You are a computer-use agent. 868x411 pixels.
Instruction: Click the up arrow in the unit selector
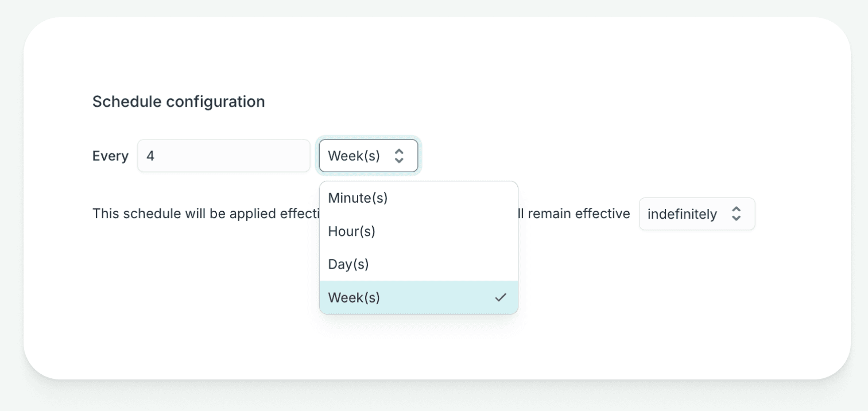(x=400, y=152)
